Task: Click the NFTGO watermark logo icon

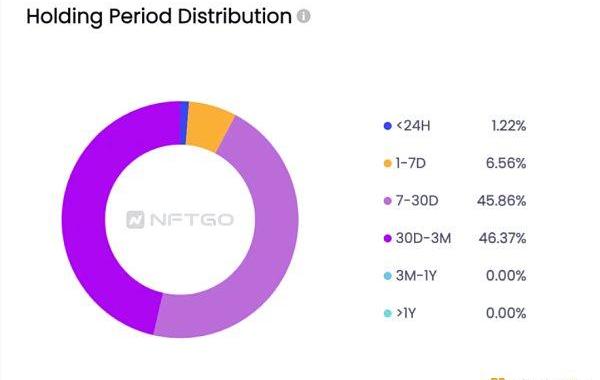Action: click(135, 220)
